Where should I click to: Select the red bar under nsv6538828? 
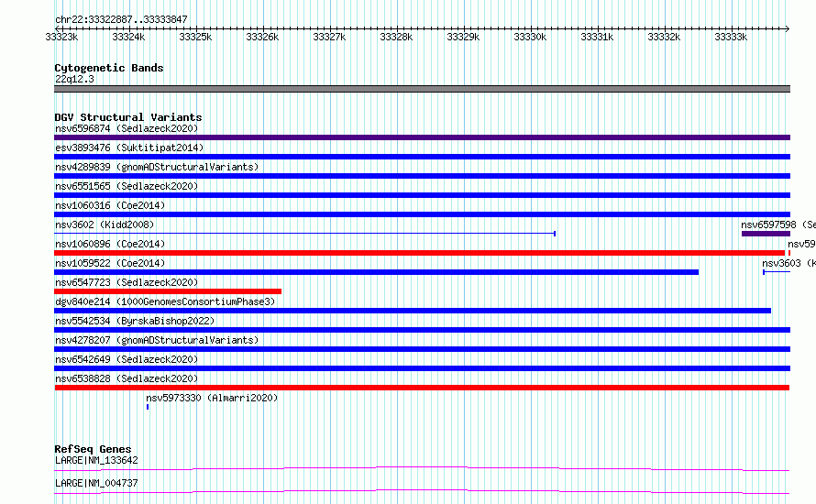tap(422, 388)
